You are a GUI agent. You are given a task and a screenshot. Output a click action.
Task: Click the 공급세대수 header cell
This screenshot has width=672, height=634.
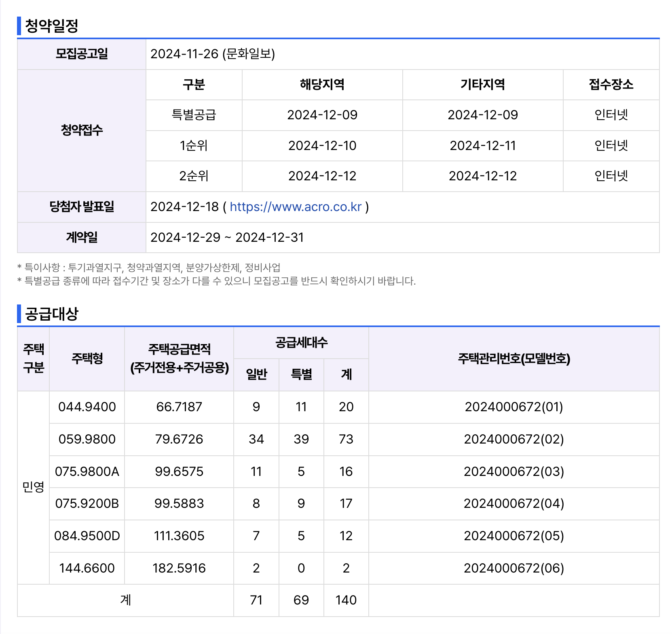(301, 342)
